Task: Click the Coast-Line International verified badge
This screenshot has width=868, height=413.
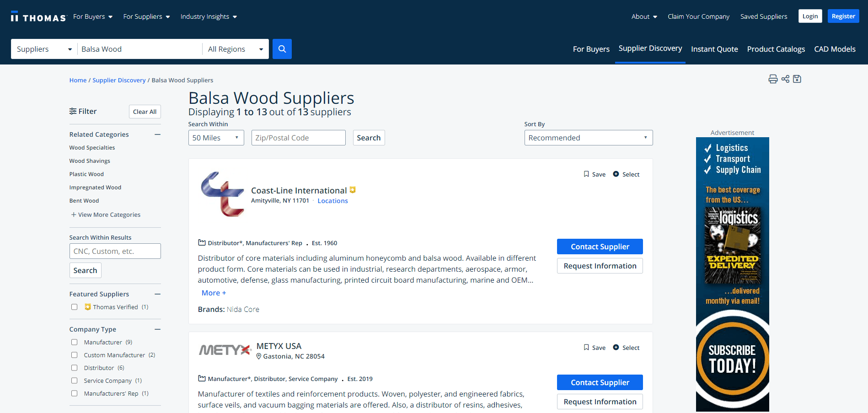Action: 353,190
